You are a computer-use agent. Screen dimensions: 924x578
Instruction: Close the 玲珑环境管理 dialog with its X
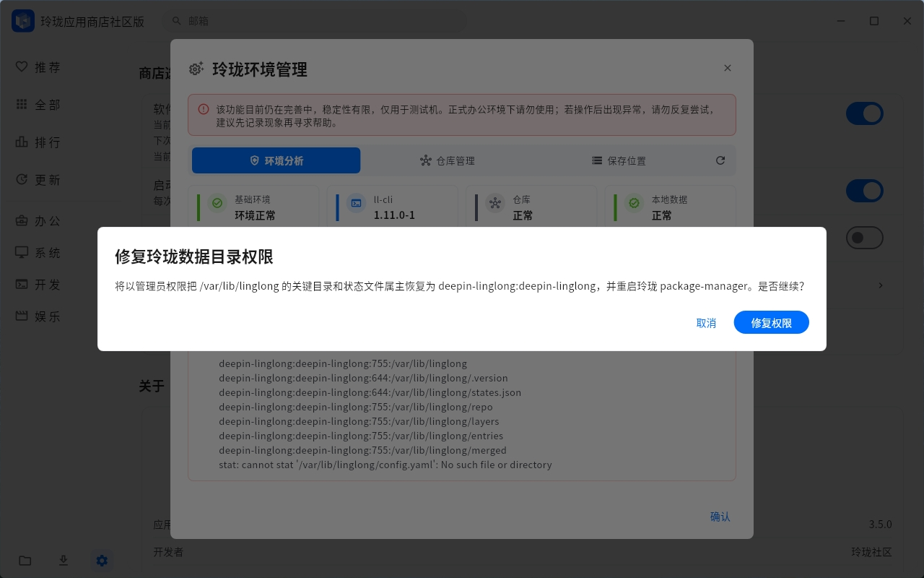pyautogui.click(x=728, y=68)
